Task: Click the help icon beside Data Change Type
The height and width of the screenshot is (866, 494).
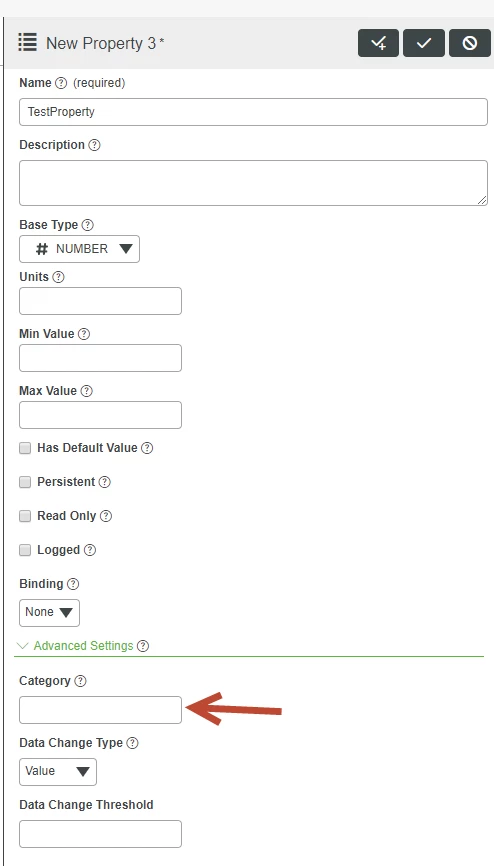Action: pos(133,743)
